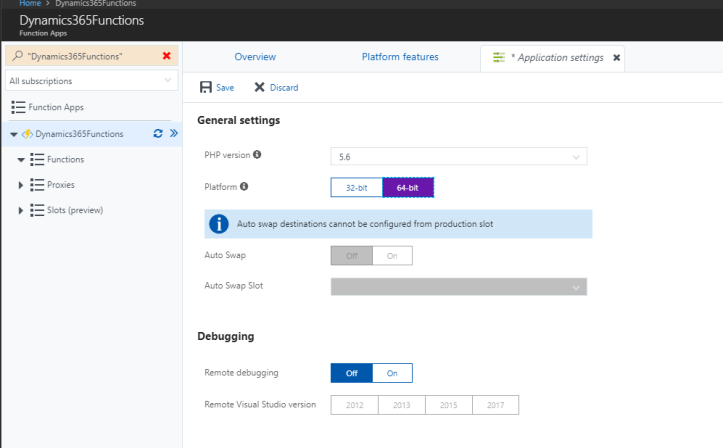Click the Remote debugging label

tap(241, 373)
